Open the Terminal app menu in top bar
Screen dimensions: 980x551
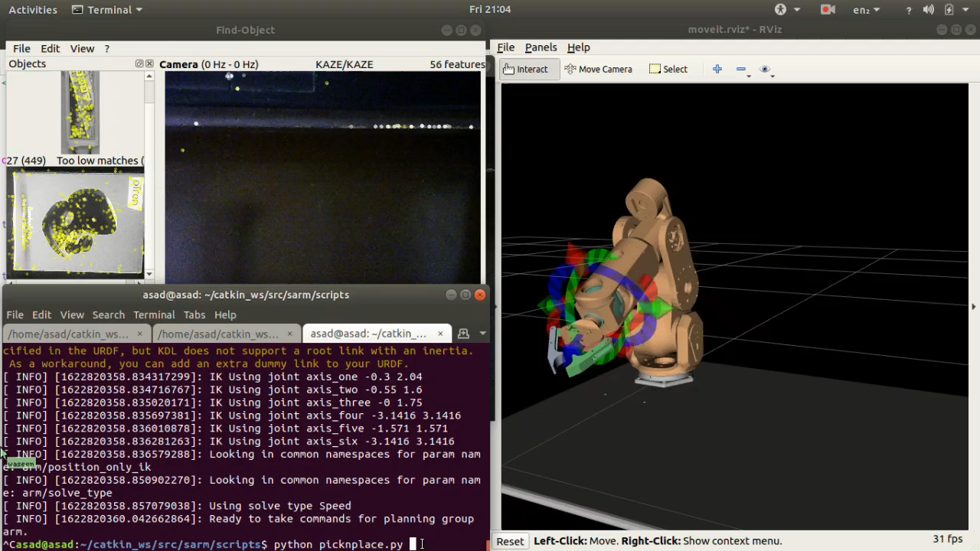(106, 10)
